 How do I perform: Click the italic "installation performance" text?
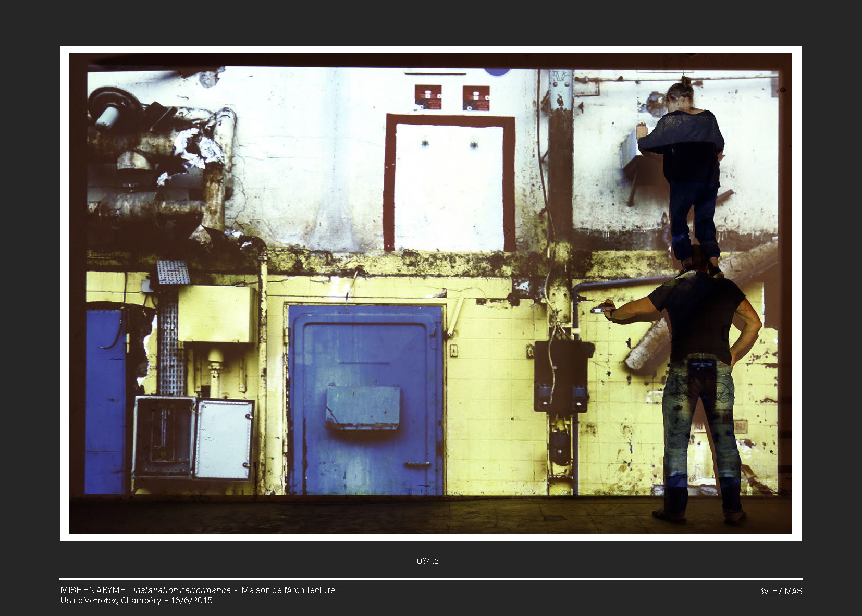[x=182, y=590]
